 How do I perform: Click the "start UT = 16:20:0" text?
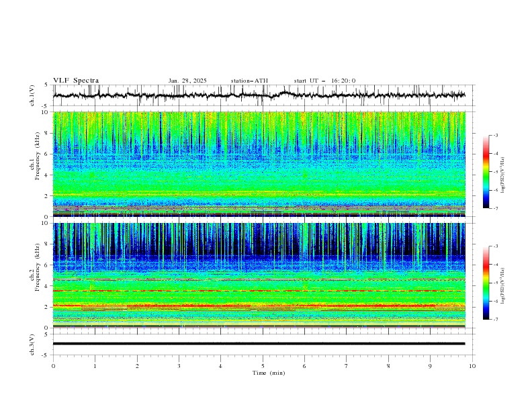(324, 81)
